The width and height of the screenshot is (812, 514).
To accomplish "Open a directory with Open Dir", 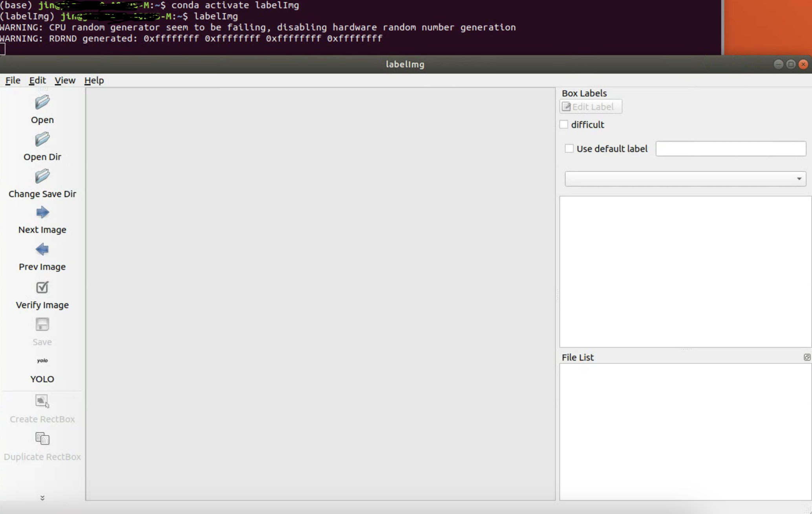I will coord(42,140).
